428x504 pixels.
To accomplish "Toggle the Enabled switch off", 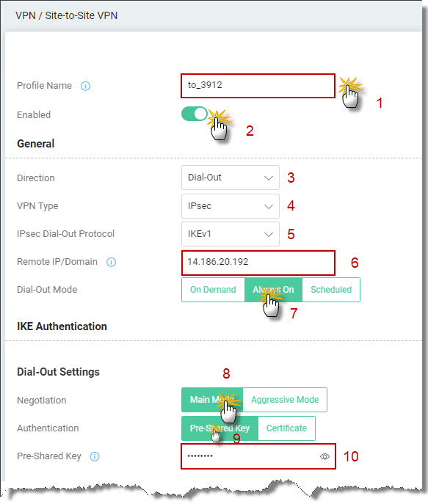I will click(x=195, y=114).
